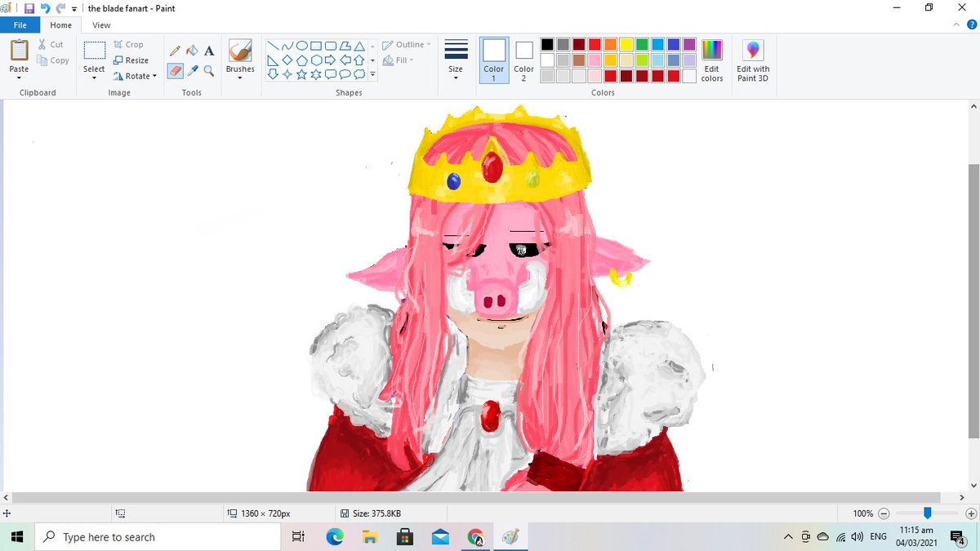Viewport: 980px width, 551px height.
Task: Pick the Five-point star shape
Action: (301, 73)
